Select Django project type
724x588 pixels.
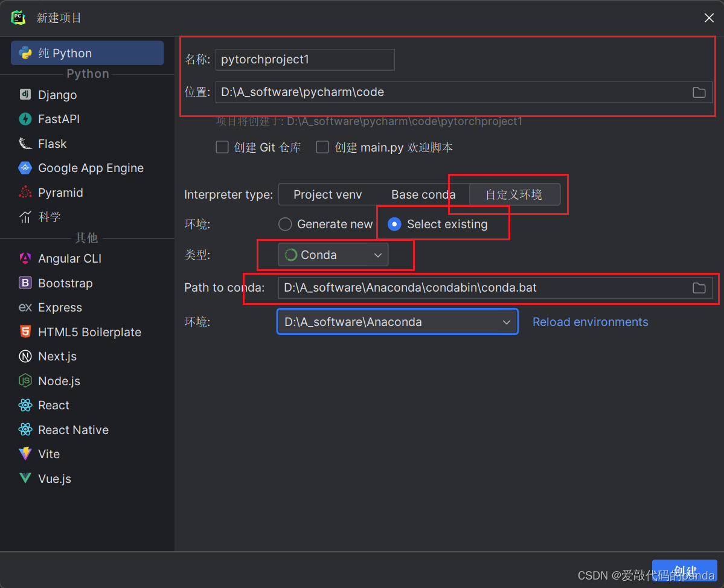88,95
